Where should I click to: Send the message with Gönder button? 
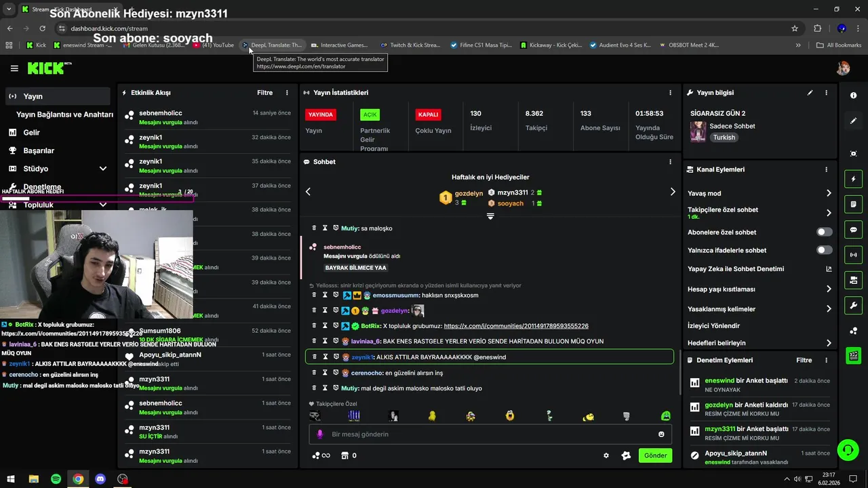tap(655, 455)
